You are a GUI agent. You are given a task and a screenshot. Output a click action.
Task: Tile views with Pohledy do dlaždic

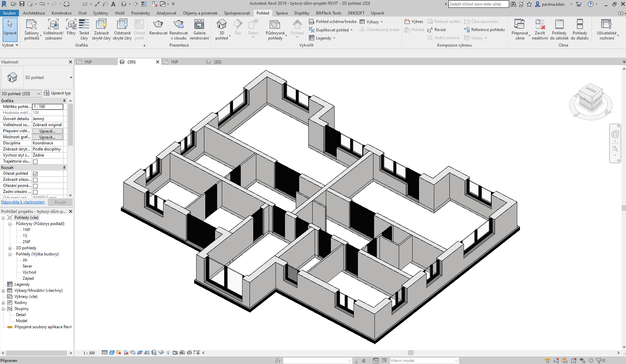tap(580, 29)
